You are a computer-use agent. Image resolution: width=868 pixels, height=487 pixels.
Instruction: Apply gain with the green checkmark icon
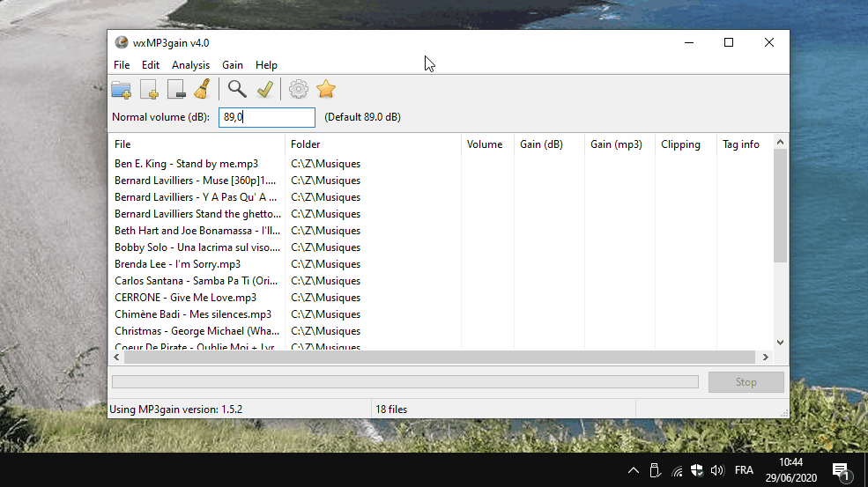point(265,89)
